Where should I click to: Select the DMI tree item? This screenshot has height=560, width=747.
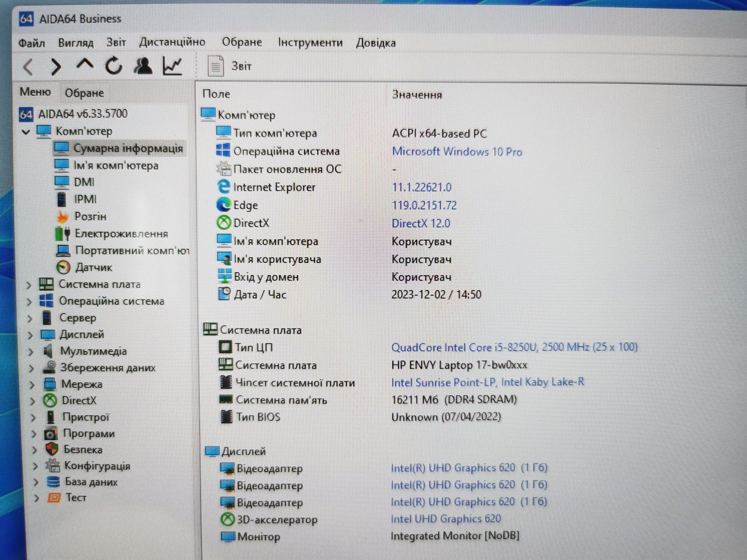(75, 182)
